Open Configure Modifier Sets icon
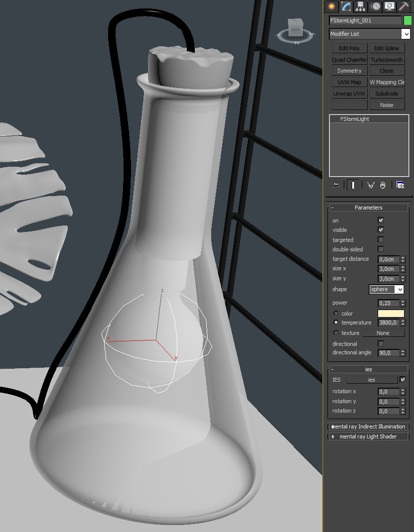Viewport: 414px width, 532px height. [x=400, y=185]
